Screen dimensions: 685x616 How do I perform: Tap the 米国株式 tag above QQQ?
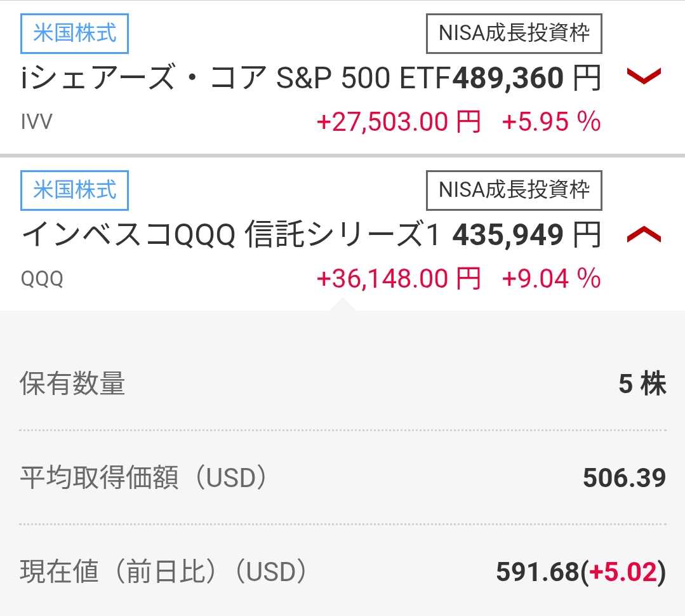(x=74, y=190)
